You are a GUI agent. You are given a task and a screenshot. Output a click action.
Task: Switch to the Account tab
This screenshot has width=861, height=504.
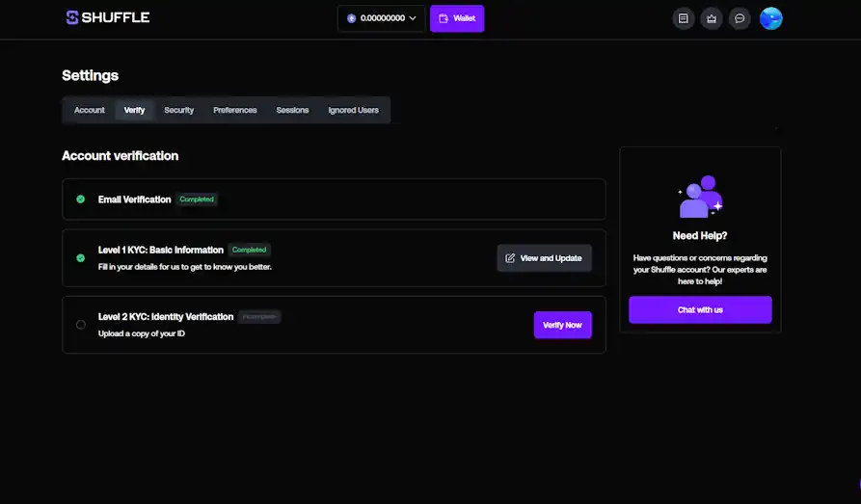90,110
